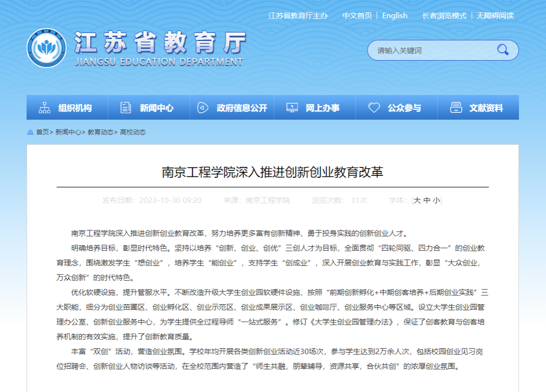The width and height of the screenshot is (546, 392).
Task: Go to 教育动态 in breadcrumb
Action: click(101, 132)
